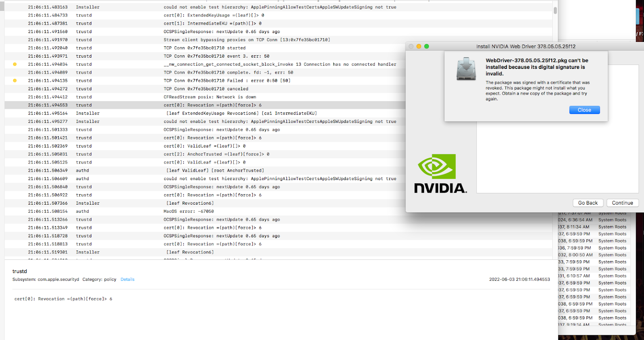Select the 'cert[0]: ExtendedKeyUsage' log row

279,15
